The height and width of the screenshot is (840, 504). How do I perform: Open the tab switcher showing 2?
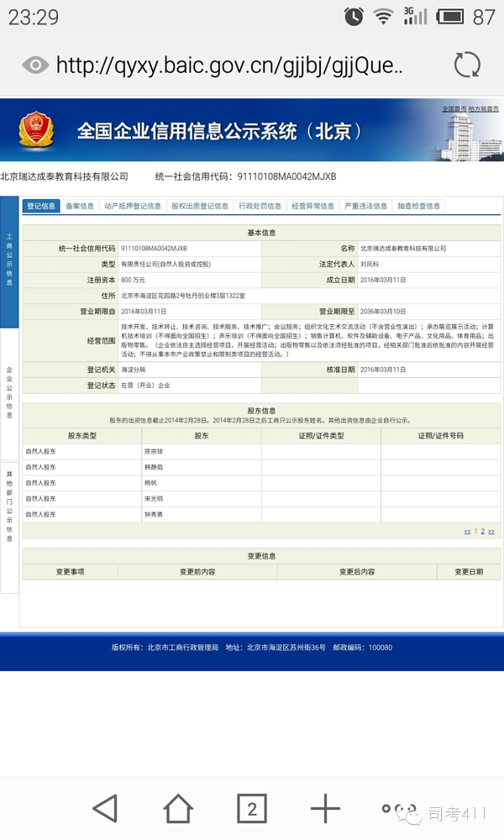(252, 808)
